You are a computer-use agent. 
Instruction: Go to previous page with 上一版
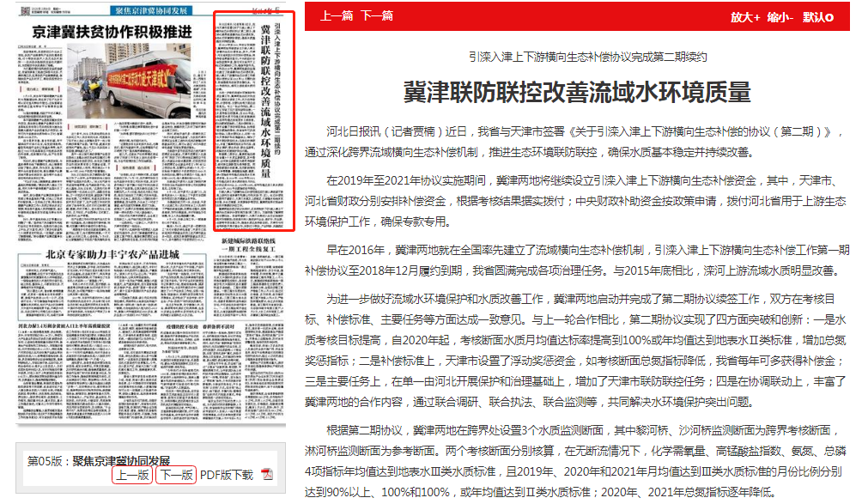pos(132,475)
